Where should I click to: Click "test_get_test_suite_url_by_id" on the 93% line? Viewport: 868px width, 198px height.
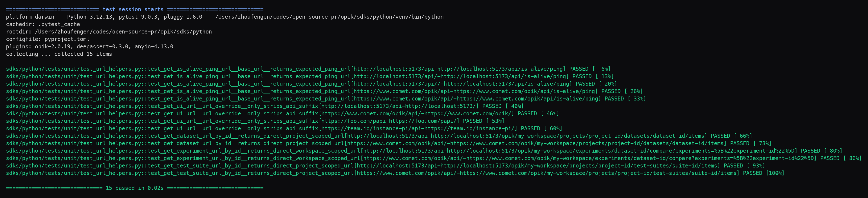194,165
